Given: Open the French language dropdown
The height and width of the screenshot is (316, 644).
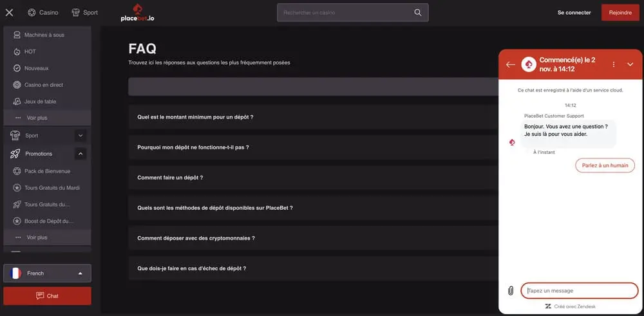Looking at the screenshot, I should pyautogui.click(x=47, y=274).
